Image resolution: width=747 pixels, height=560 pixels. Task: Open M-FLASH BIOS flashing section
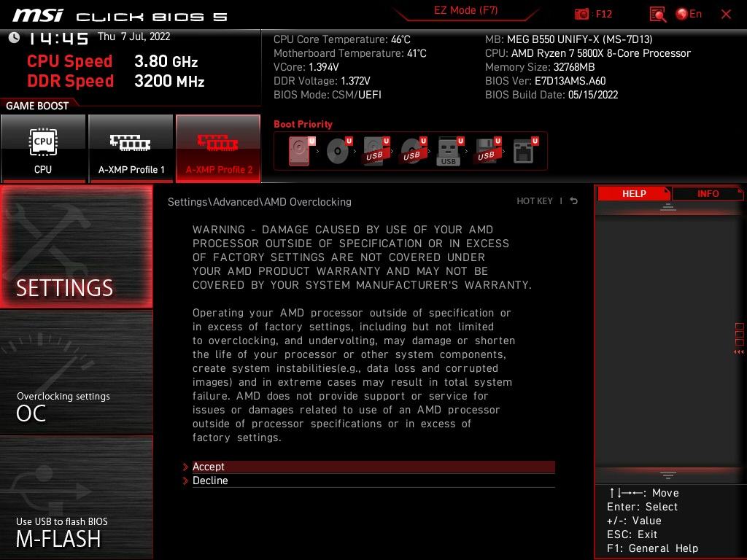coord(77,497)
